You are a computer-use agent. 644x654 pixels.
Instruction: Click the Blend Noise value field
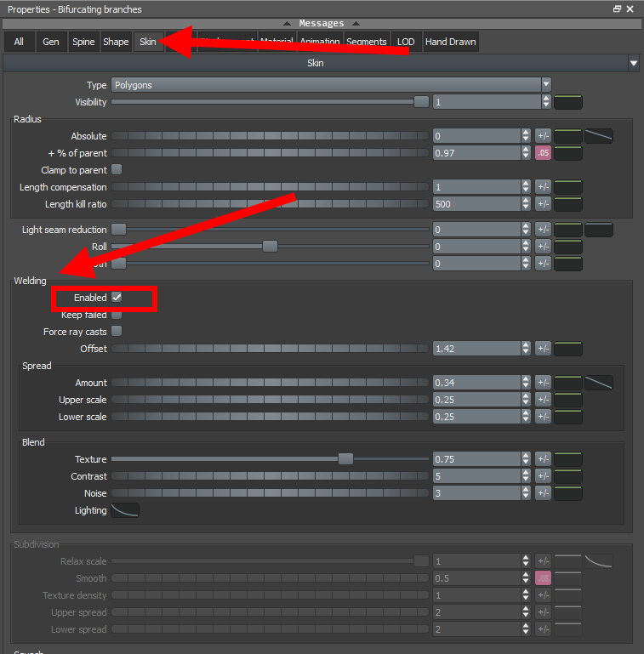(476, 493)
